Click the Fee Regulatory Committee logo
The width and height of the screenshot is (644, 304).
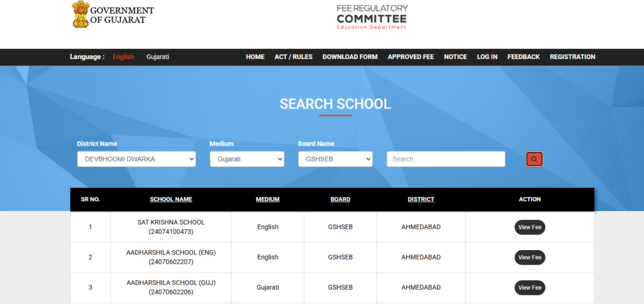pyautogui.click(x=372, y=17)
